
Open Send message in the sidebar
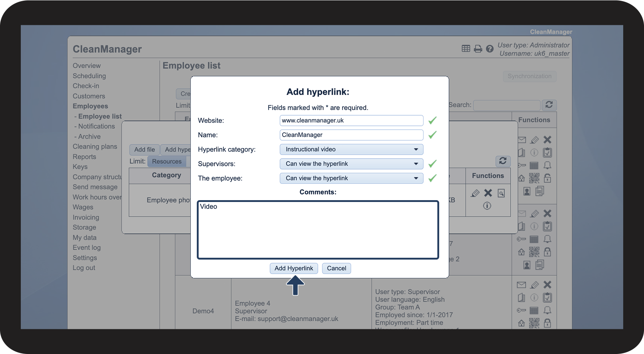tap(95, 187)
